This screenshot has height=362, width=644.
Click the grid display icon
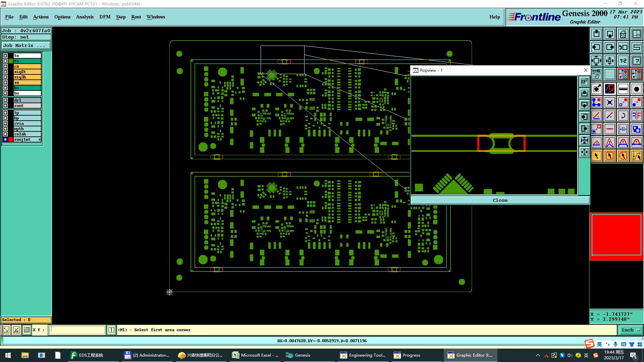pyautogui.click(x=609, y=74)
